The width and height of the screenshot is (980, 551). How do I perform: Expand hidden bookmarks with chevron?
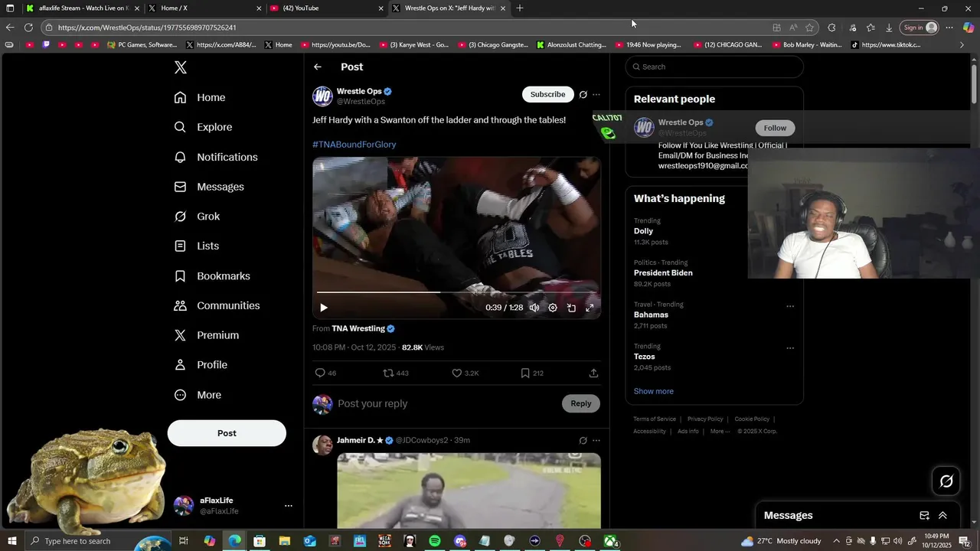coord(962,45)
